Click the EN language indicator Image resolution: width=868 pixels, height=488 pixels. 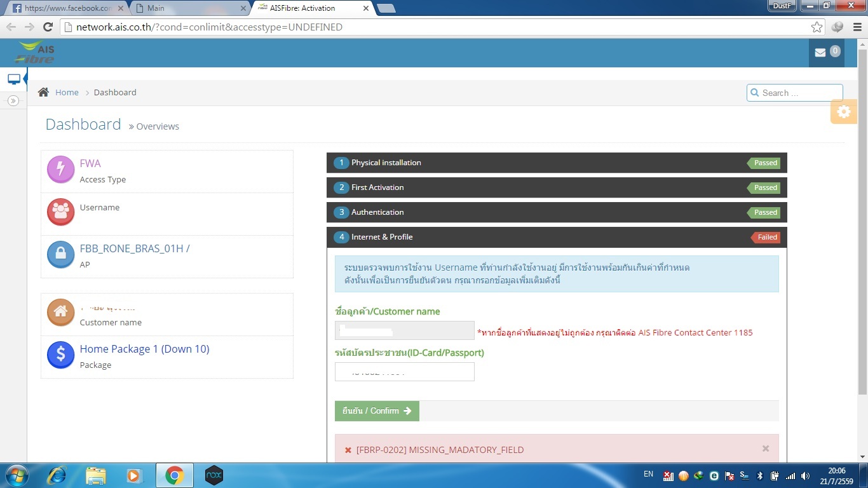(648, 474)
